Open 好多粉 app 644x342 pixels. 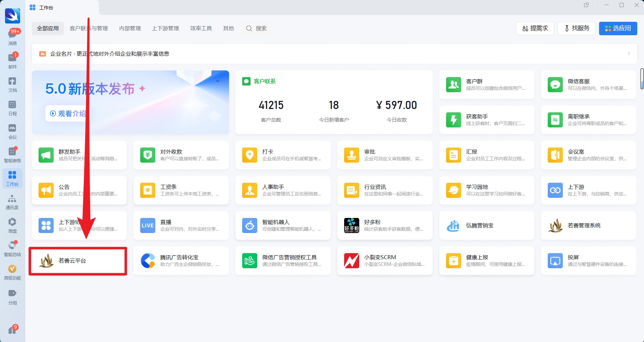click(x=385, y=225)
